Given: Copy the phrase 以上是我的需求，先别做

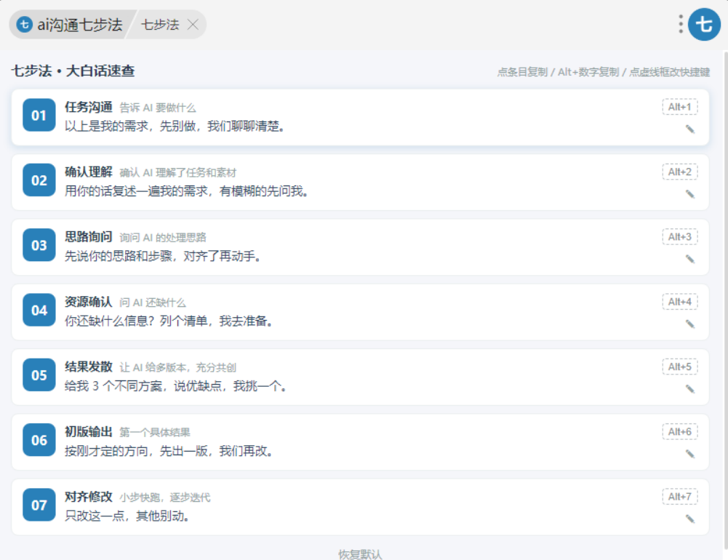Looking at the screenshot, I should click(x=130, y=127).
